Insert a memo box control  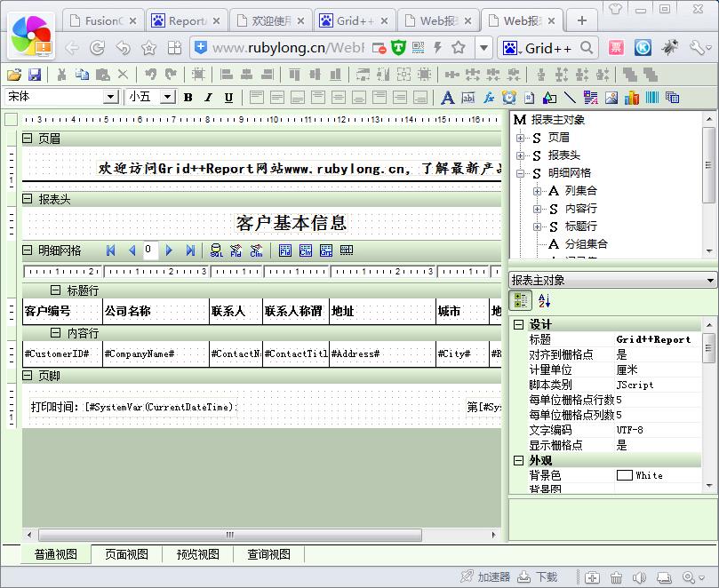[468, 97]
